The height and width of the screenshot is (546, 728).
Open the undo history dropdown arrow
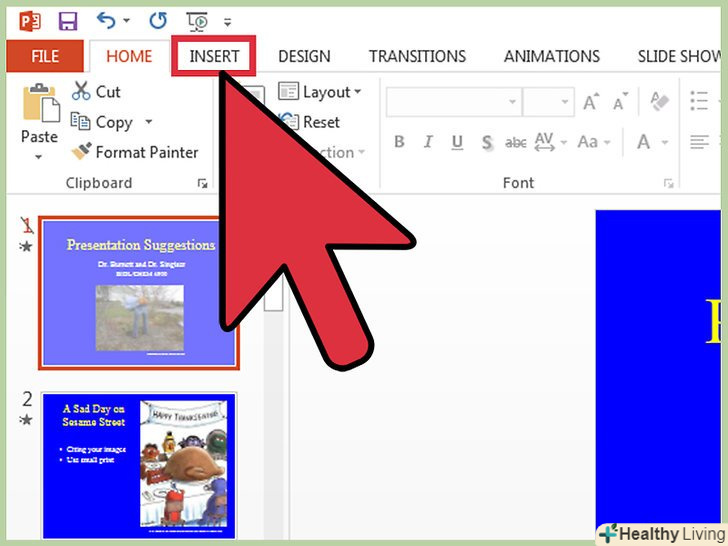[126, 21]
